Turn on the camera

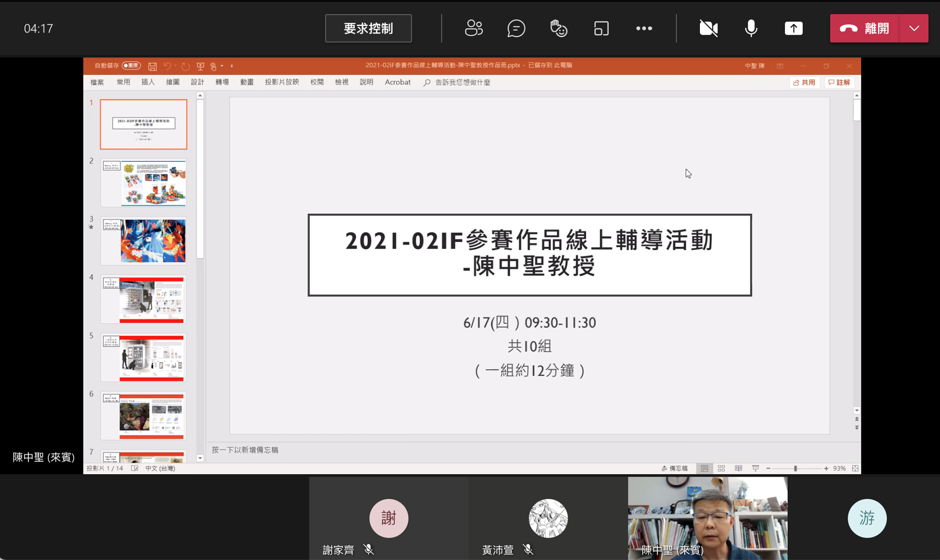[709, 28]
